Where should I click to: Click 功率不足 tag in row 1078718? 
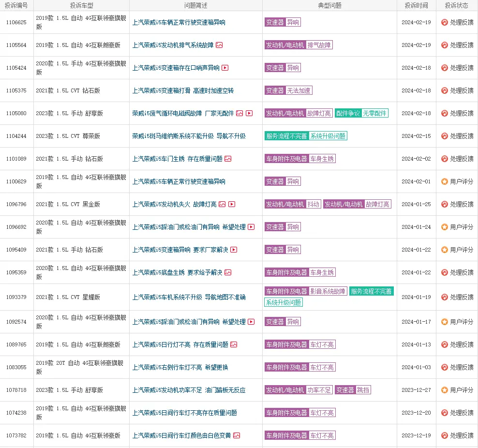tap(319, 390)
